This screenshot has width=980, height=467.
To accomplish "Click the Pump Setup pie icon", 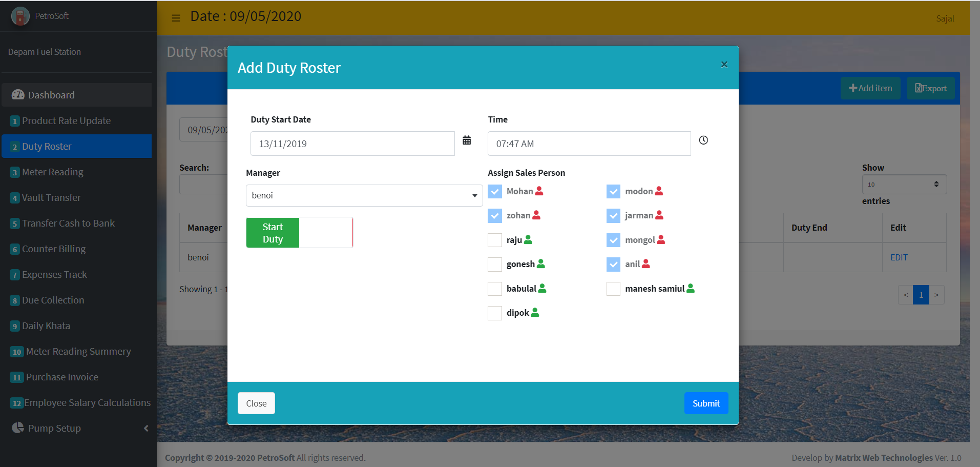I will pos(18,428).
